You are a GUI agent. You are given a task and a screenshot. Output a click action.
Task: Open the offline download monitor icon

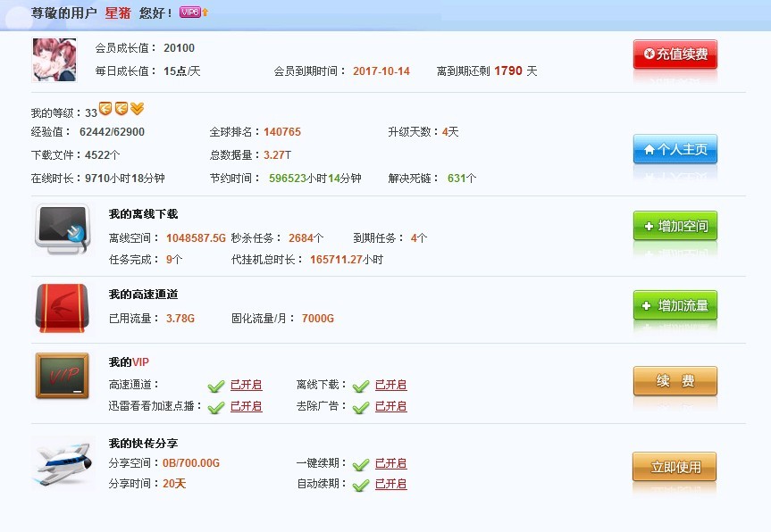point(62,228)
